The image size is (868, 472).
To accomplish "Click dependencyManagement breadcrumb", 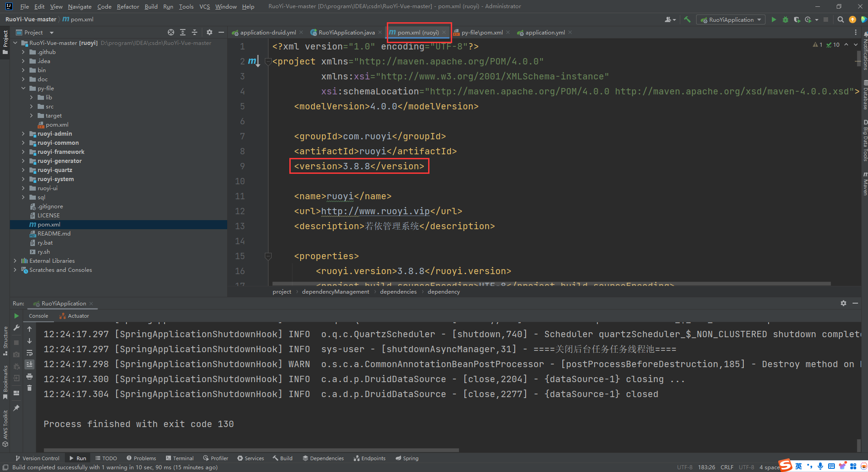I will coord(336,292).
